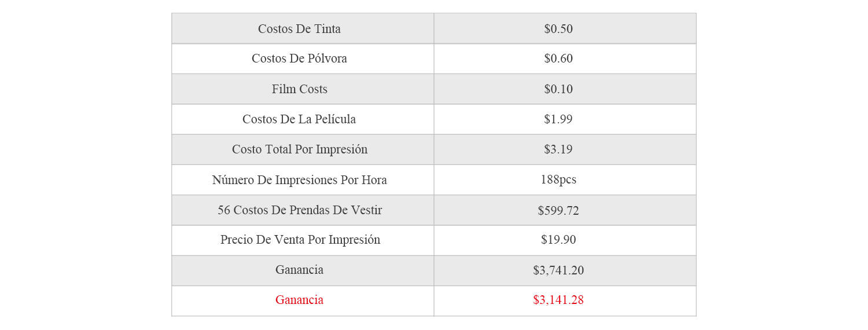Viewport: 868px width, 330px height.
Task: Click "56 Costos De Prendas De Vestir"
Action: pyautogui.click(x=299, y=210)
